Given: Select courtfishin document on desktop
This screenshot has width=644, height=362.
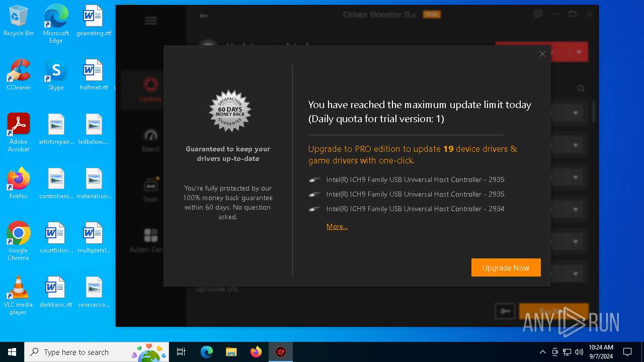Looking at the screenshot, I should point(56,238).
